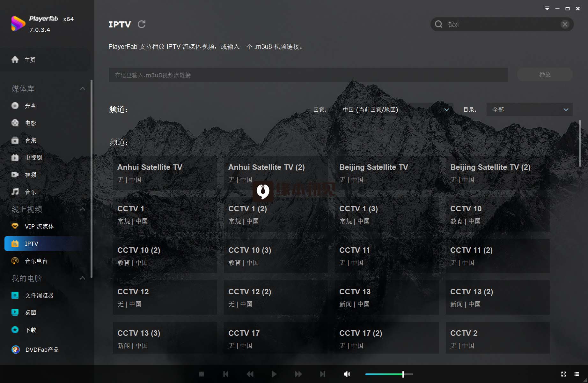Open the CCTV 17 channel card
Image resolution: width=588 pixels, height=383 pixels.
pos(276,338)
